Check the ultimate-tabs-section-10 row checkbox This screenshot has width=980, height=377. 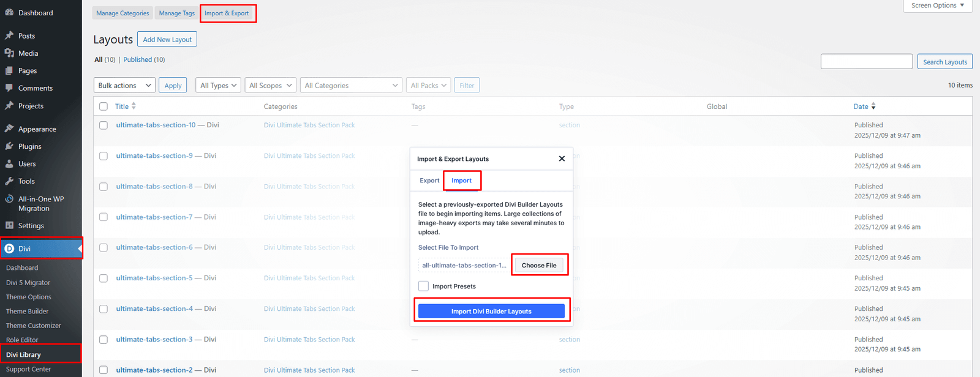104,125
